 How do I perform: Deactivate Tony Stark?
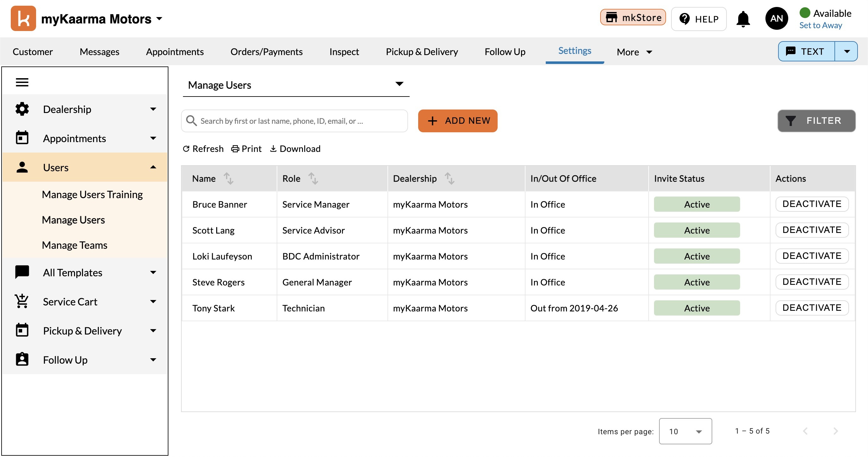click(x=812, y=308)
